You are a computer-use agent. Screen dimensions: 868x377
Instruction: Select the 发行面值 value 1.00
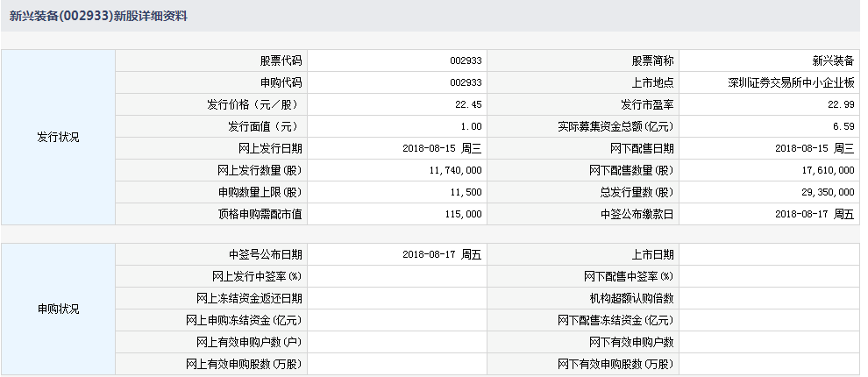(471, 127)
